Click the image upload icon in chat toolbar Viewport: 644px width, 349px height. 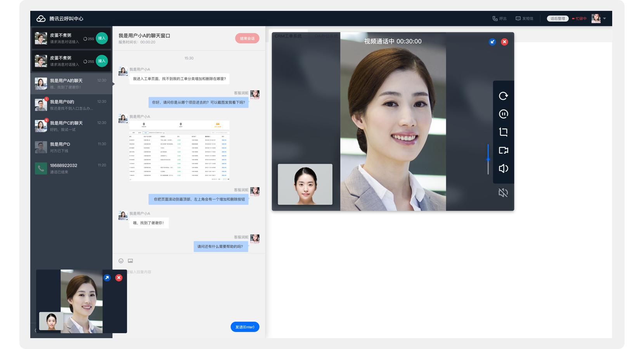(130, 261)
